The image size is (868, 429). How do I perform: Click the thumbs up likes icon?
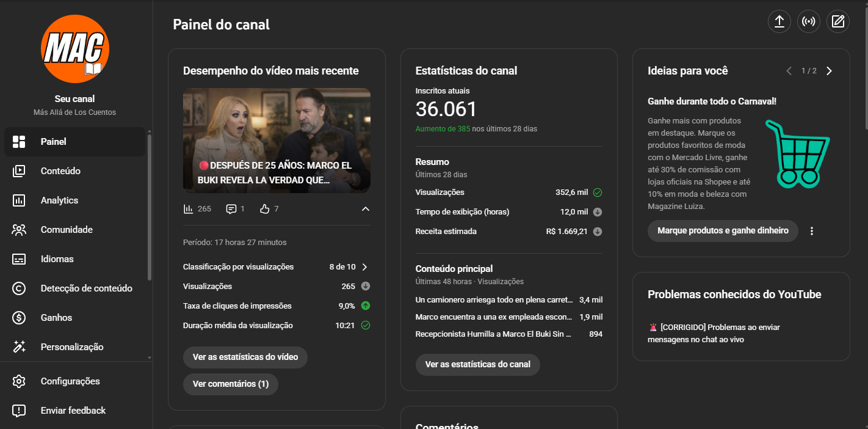[x=264, y=209]
